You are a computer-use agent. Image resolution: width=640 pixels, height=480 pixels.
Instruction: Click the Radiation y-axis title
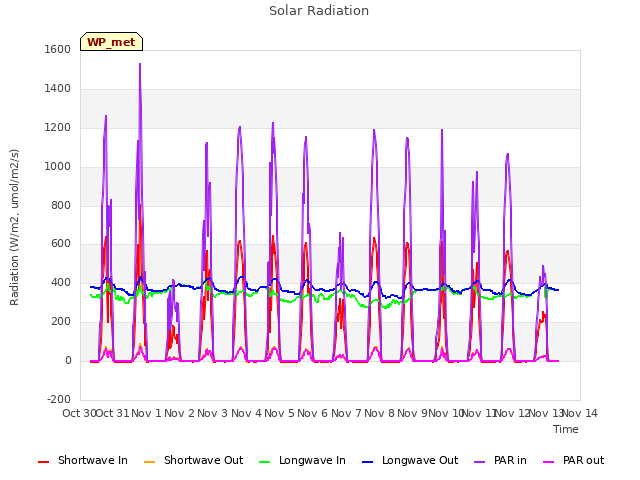coord(14,227)
